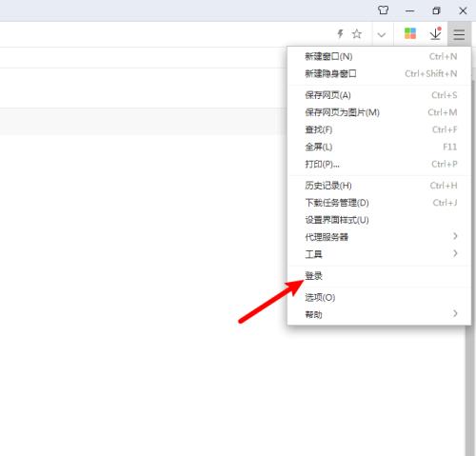Screen dimensions: 476x456
Task: Choose 保存网页为图片(M) option
Action: click(x=379, y=112)
